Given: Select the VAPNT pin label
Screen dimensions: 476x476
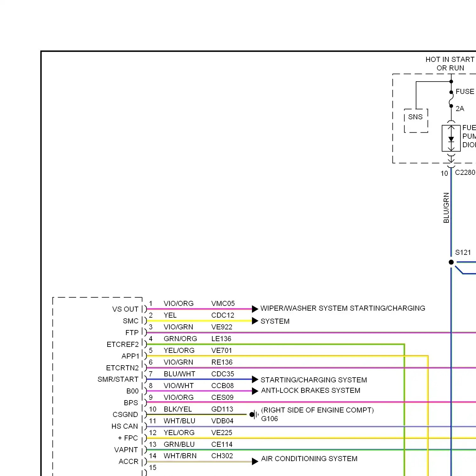Looking at the screenshot, I should 126,450.
